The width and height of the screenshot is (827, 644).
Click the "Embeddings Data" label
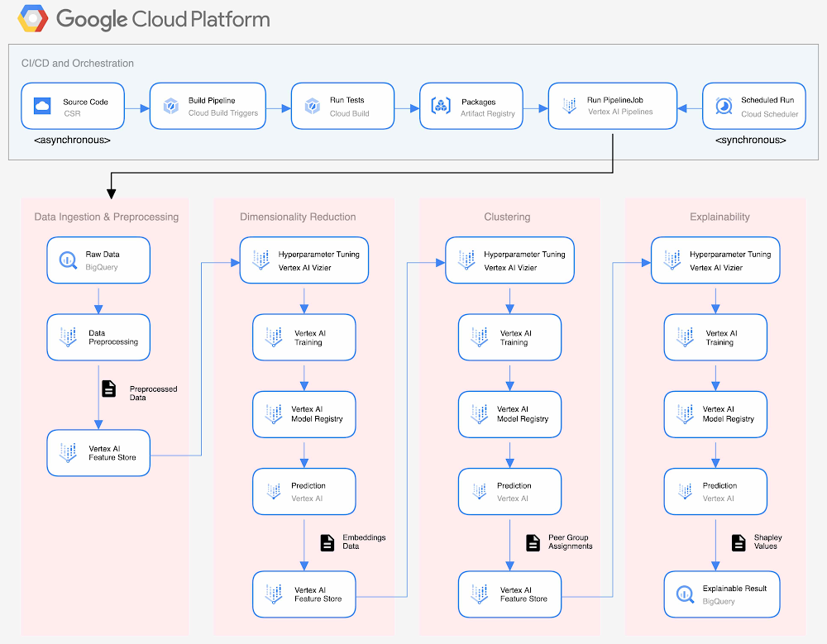[364, 541]
